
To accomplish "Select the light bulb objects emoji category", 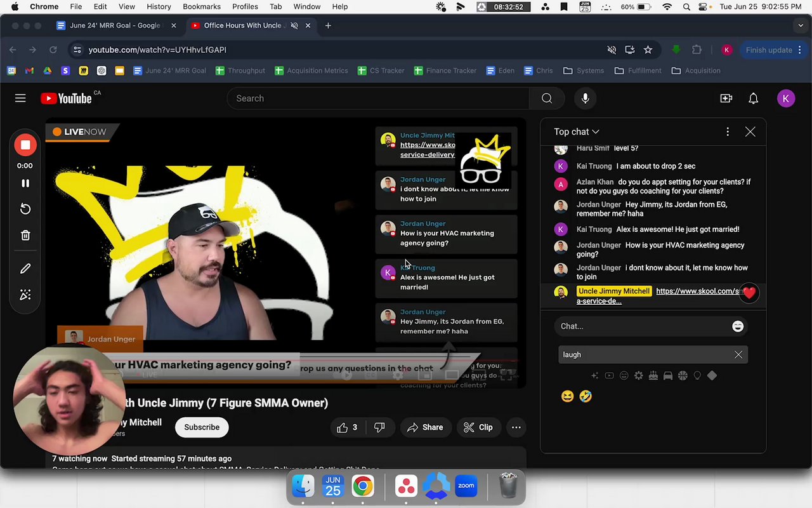I will [697, 376].
